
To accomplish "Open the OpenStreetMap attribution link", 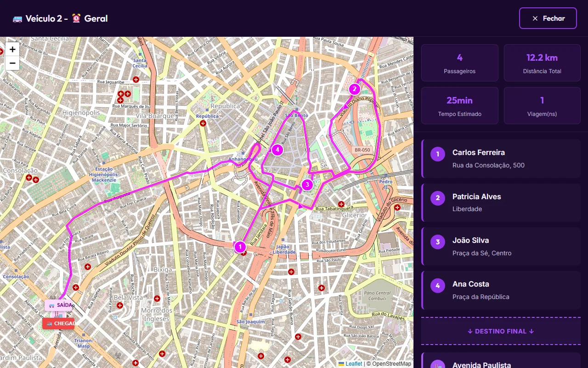I will click(391, 364).
